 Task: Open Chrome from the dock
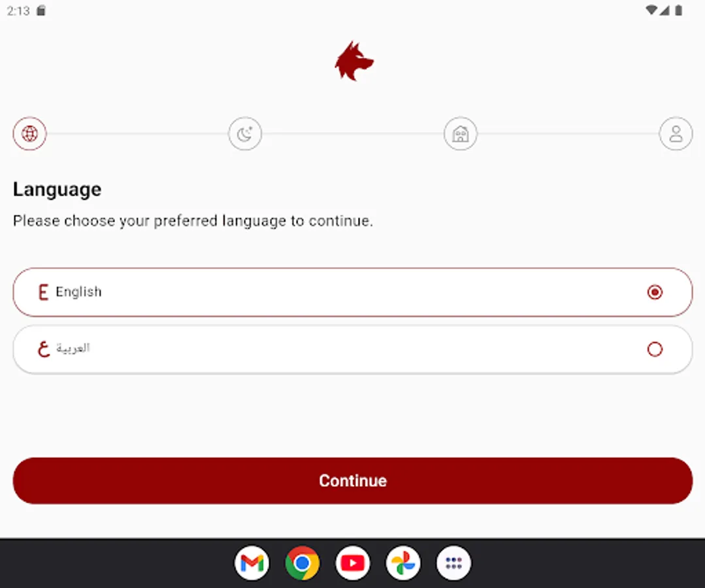tap(302, 563)
